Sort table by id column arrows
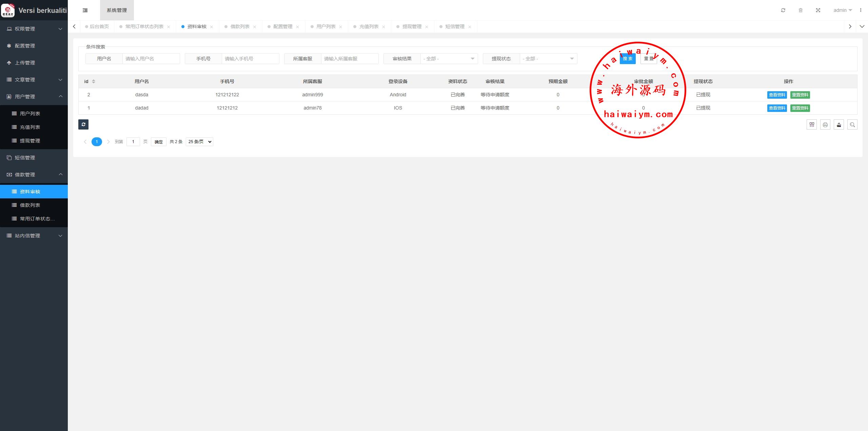868x431 pixels. (x=94, y=81)
